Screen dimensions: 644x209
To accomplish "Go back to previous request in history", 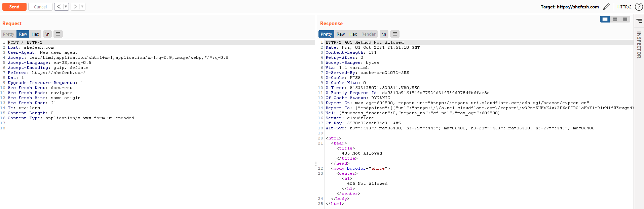I will (59, 7).
